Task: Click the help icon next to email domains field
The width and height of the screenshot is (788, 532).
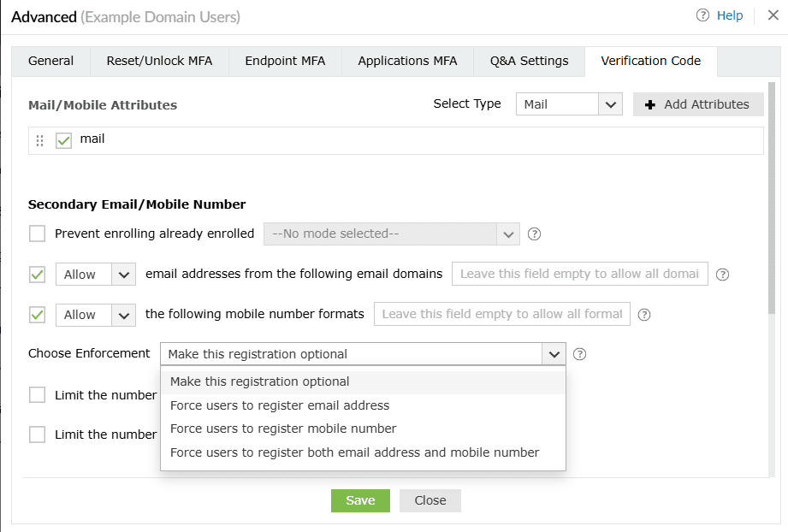Action: (723, 274)
